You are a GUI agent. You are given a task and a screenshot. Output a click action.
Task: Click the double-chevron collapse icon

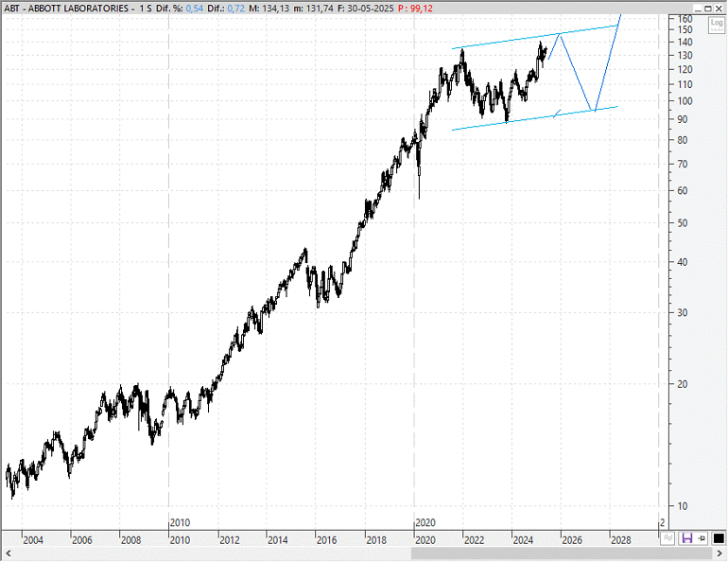(667, 538)
